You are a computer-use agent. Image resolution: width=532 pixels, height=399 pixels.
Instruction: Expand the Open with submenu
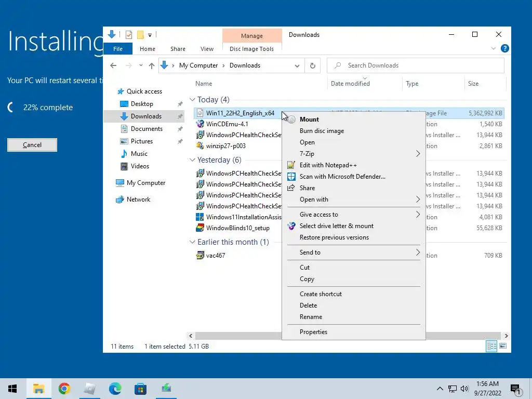(418, 199)
